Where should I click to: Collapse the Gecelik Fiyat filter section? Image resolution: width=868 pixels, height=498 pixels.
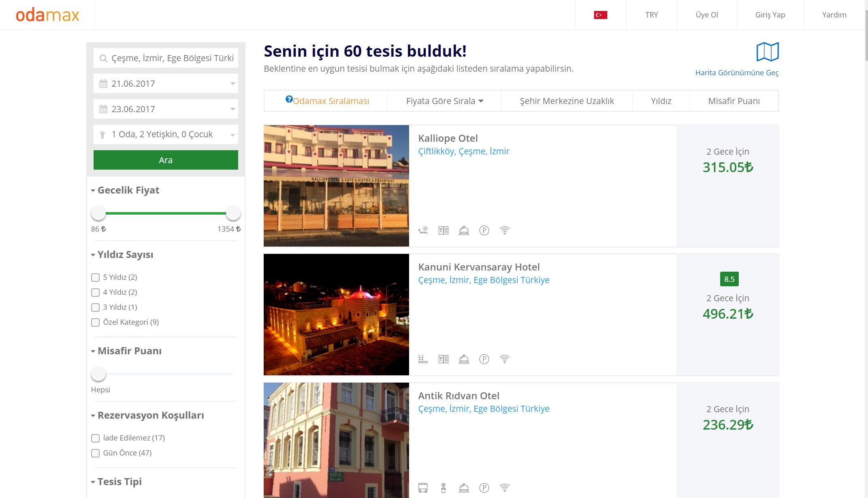click(x=125, y=190)
